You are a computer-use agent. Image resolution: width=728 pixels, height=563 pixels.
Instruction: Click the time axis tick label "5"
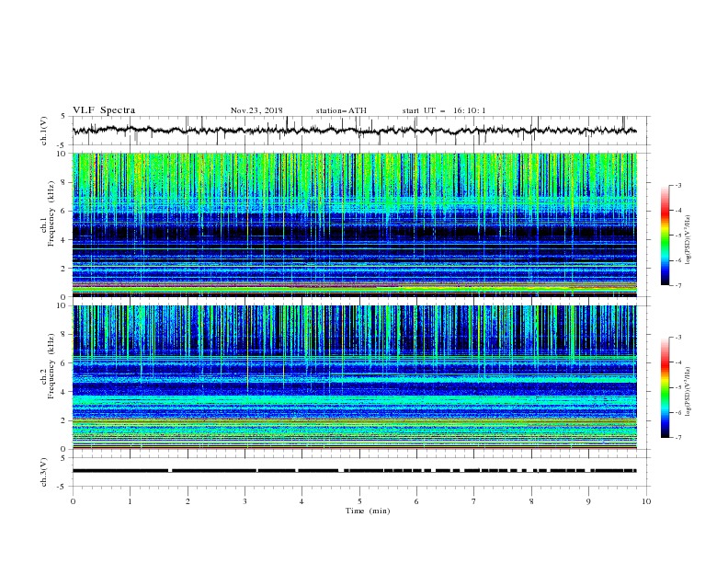pos(359,501)
